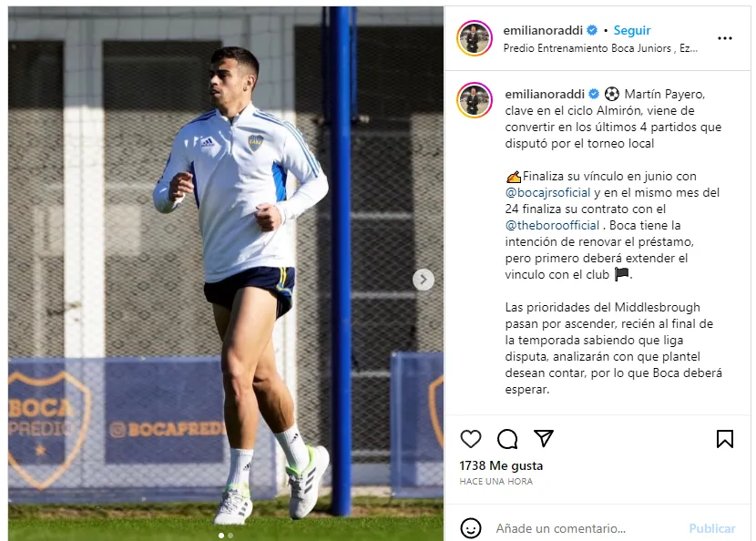Open the three-dot more options menu

725,38
